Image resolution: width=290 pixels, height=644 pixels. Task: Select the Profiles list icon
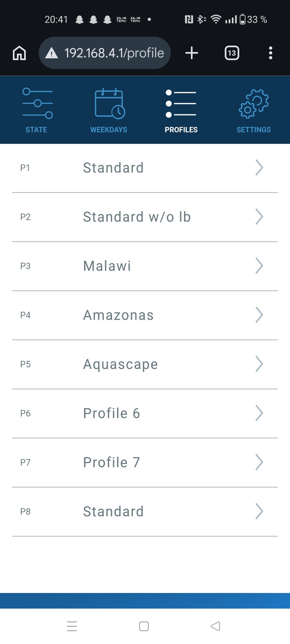[x=181, y=103]
